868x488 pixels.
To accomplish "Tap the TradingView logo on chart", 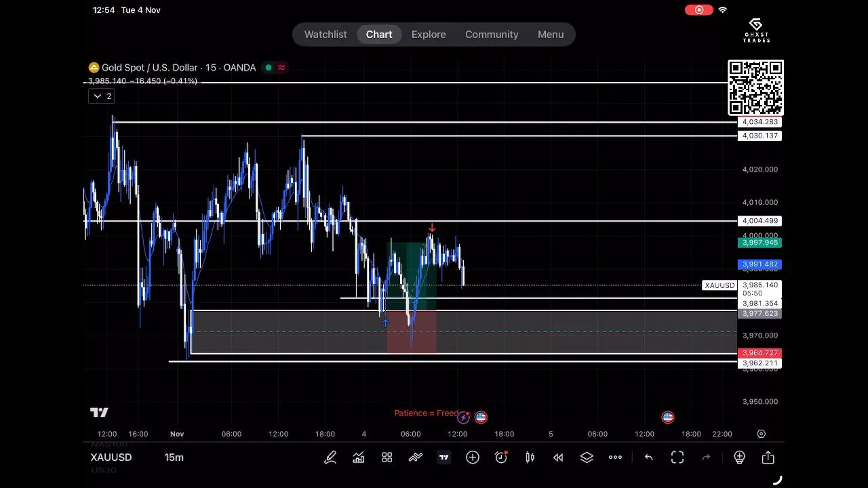I will [x=99, y=412].
